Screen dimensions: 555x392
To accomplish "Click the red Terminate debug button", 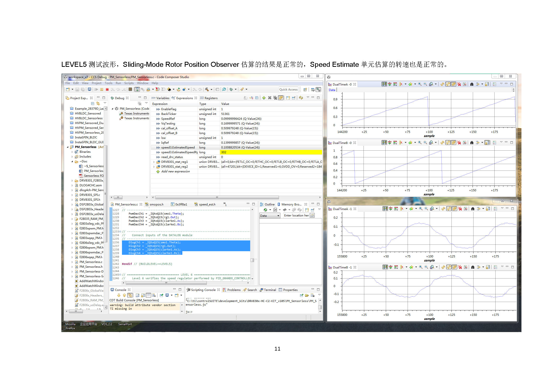I will pyautogui.click(x=107, y=90).
